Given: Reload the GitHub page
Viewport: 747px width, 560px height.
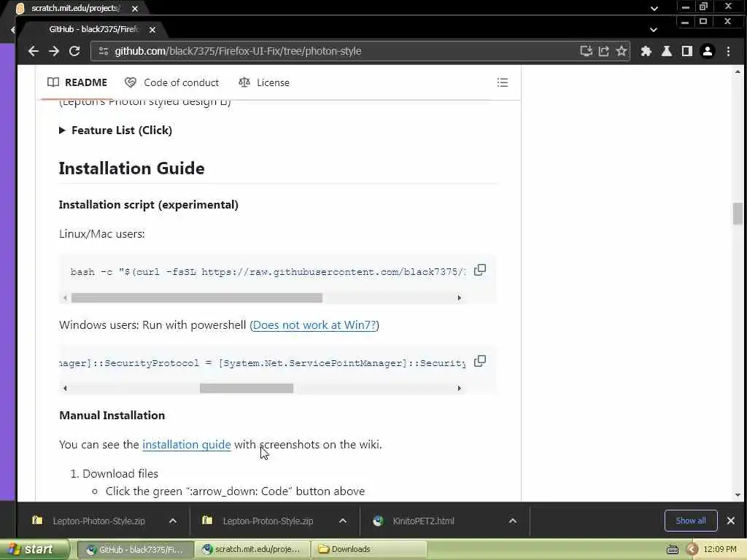Looking at the screenshot, I should [74, 52].
